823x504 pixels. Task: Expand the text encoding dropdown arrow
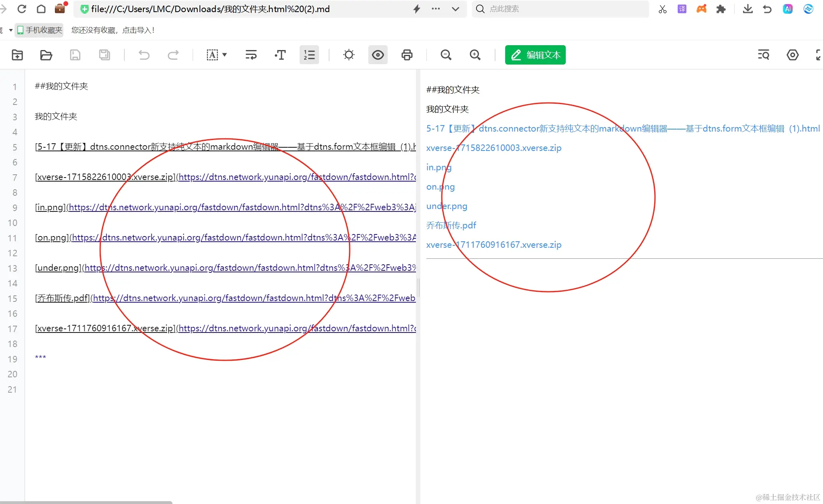pos(225,55)
